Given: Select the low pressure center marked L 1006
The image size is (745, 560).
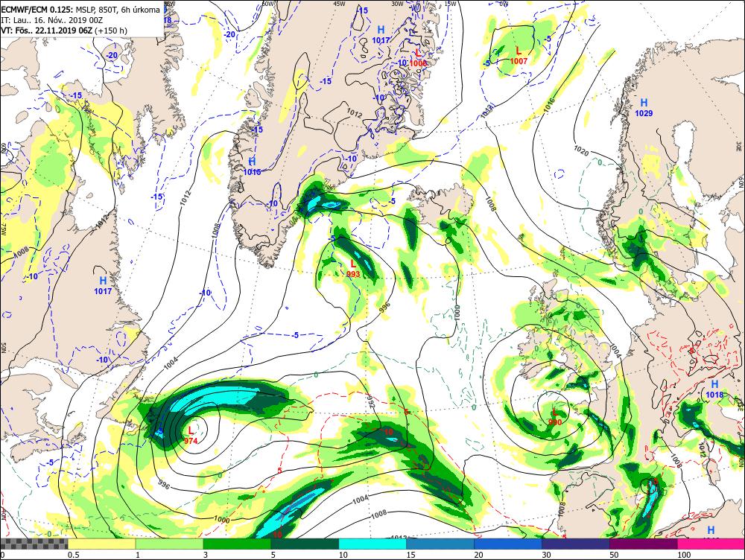Looking at the screenshot, I should coord(418,57).
